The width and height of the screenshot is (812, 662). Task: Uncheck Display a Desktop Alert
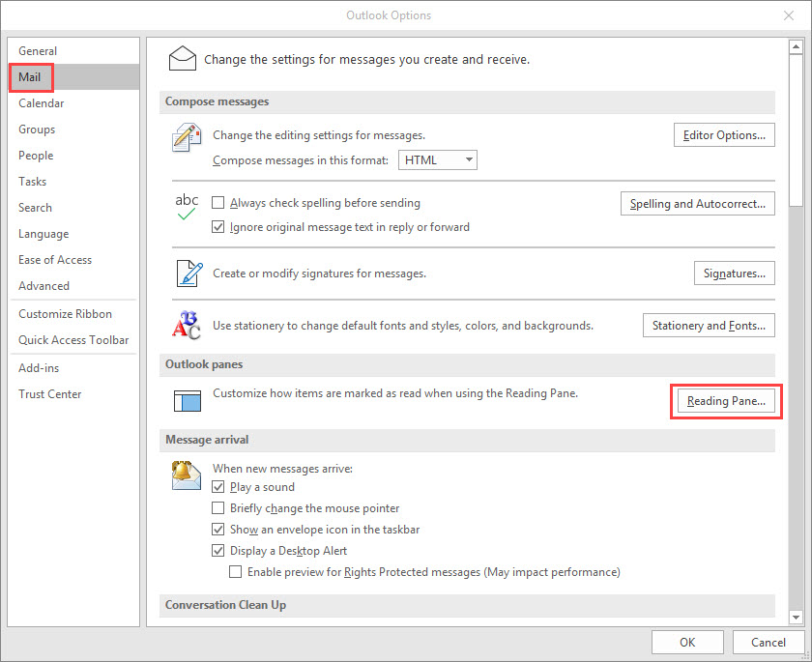pos(218,551)
